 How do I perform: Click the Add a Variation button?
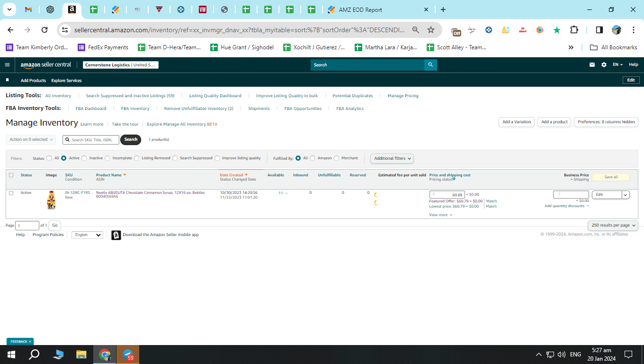(517, 122)
